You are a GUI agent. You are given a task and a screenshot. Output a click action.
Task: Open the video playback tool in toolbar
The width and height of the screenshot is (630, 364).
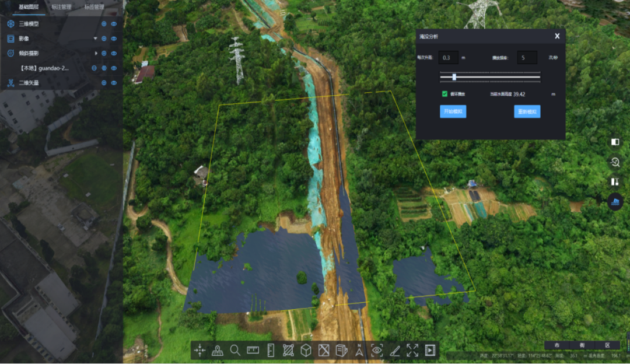(x=430, y=350)
